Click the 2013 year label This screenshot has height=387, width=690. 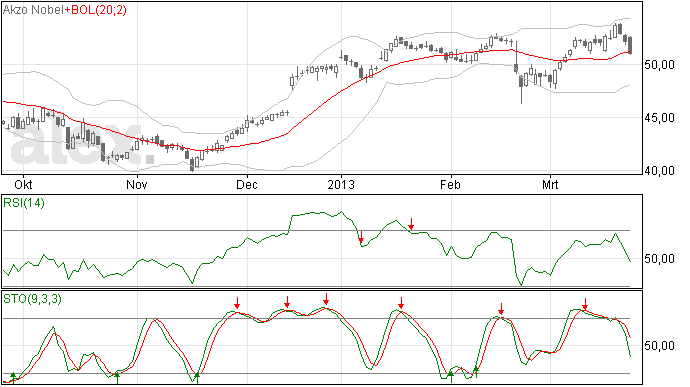(x=341, y=184)
